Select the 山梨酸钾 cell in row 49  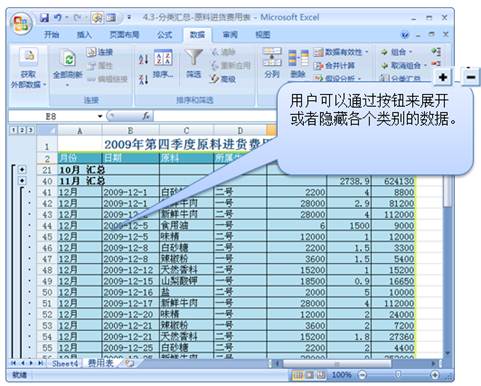pos(186,281)
